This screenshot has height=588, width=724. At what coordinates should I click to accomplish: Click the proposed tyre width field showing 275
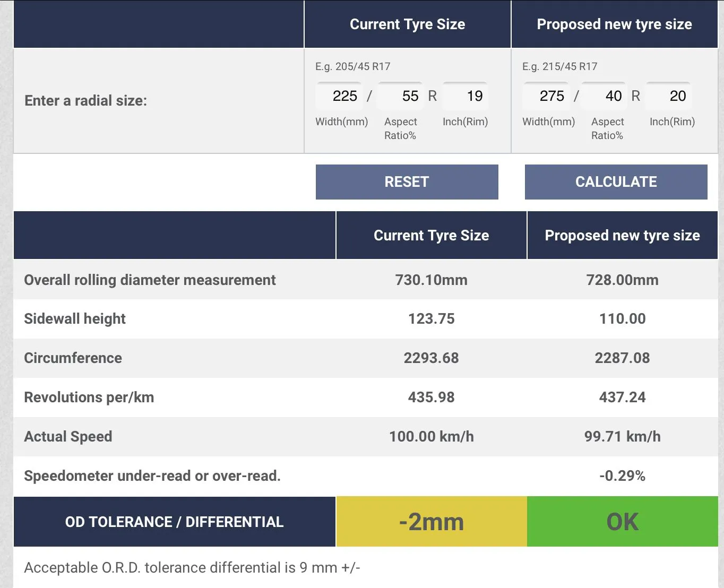(x=547, y=96)
